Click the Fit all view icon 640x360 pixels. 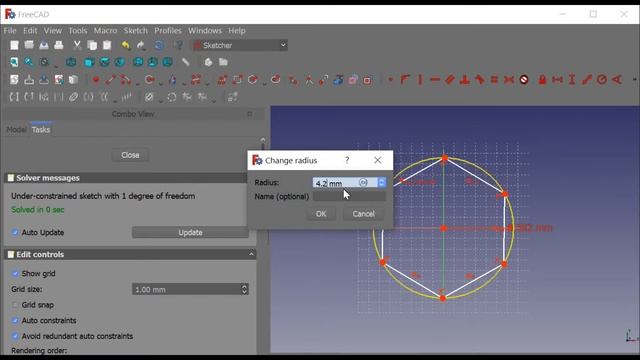coord(14,62)
